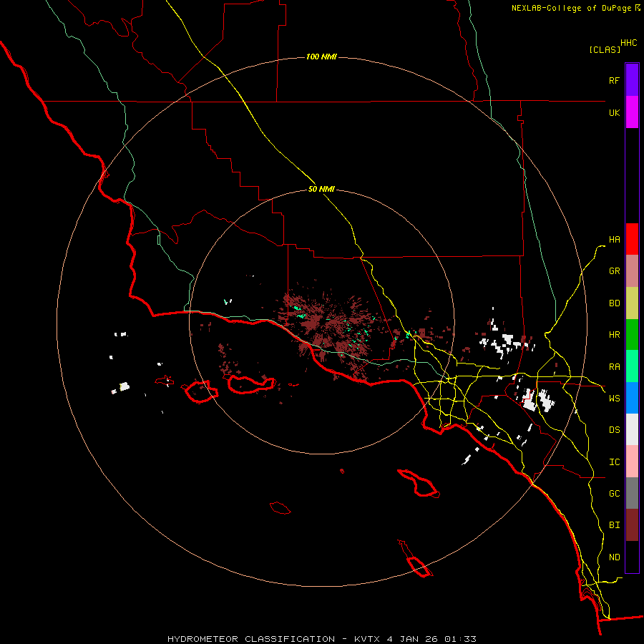Click the GC legend label
Viewport: 644px width, 644px height.
point(614,494)
